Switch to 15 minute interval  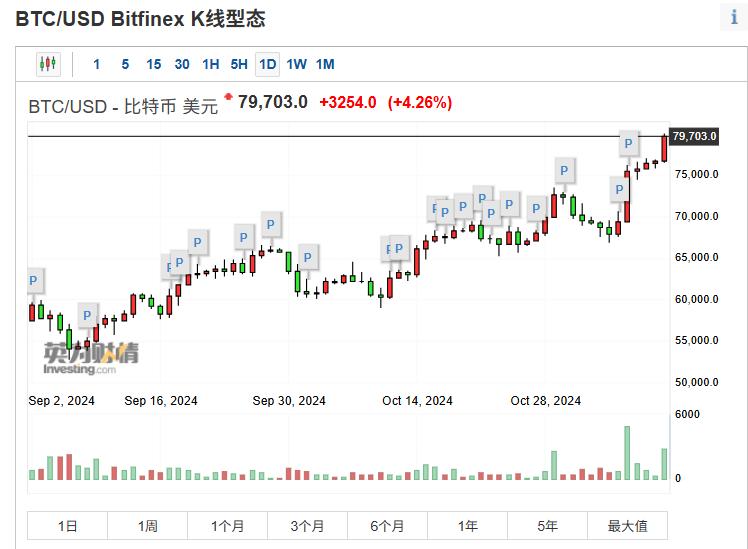pos(154,64)
